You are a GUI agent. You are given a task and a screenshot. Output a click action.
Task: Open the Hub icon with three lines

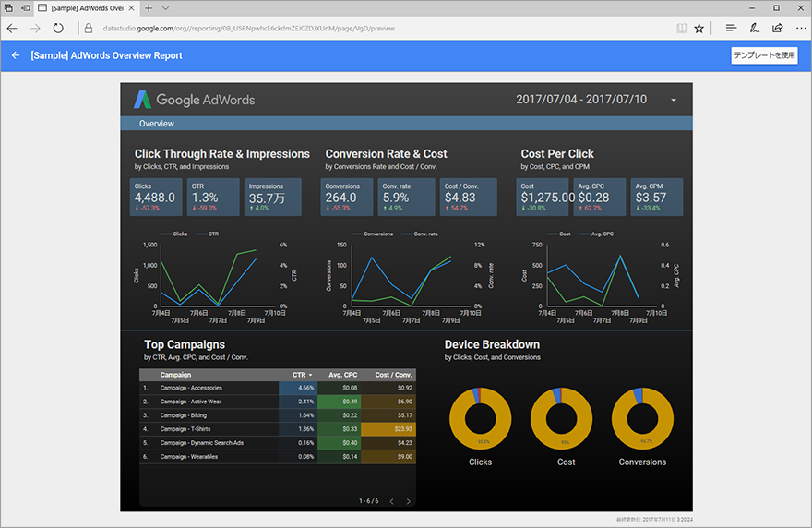[x=731, y=29]
